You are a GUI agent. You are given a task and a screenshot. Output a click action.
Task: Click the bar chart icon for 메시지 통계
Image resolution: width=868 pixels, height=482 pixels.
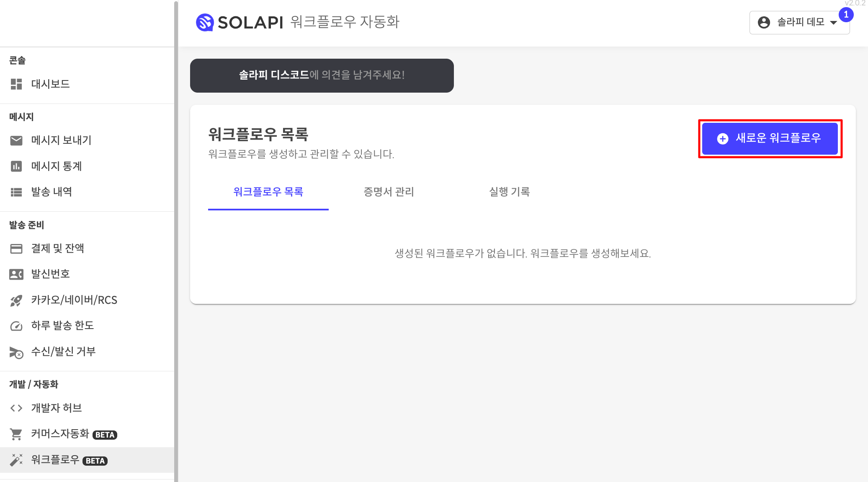coord(16,166)
